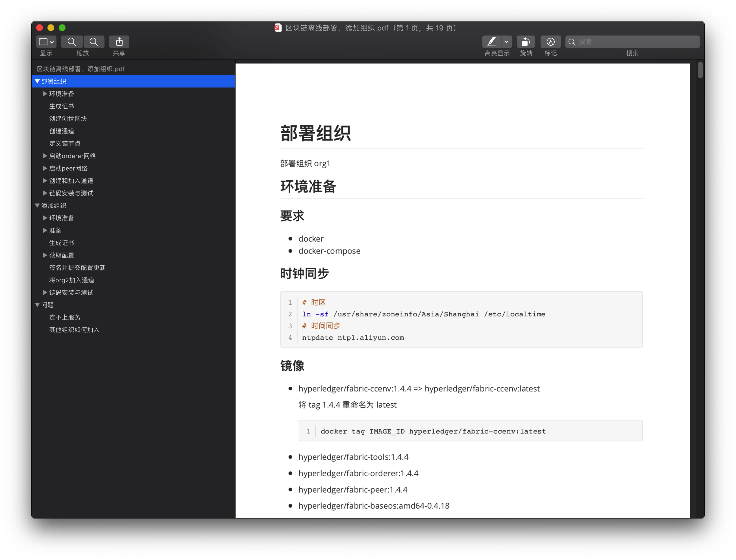This screenshot has width=736, height=560.
Task: Click the rotate page icon
Action: pos(526,42)
